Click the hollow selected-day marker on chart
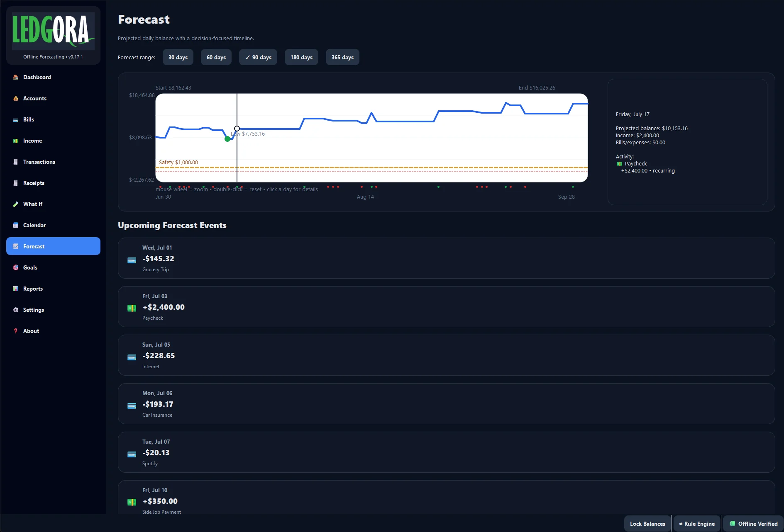 click(237, 129)
